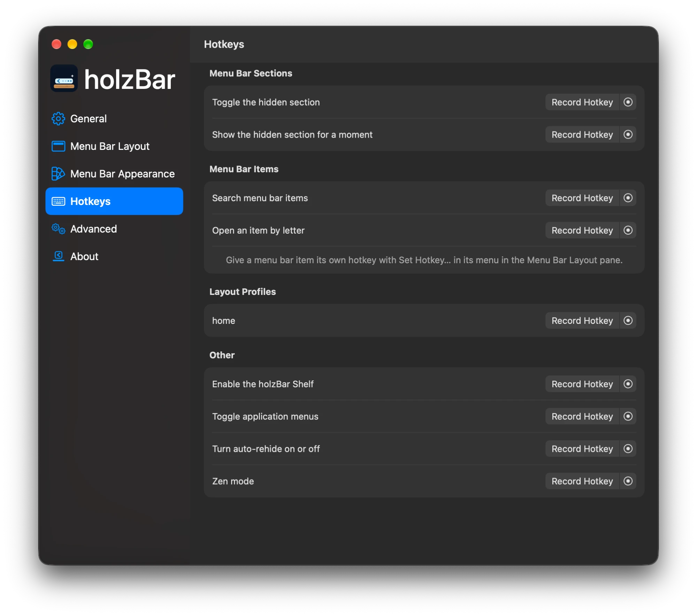Screen dimensions: 697x616
Task: Record Hotkey for Toggle the hidden section
Action: [582, 102]
